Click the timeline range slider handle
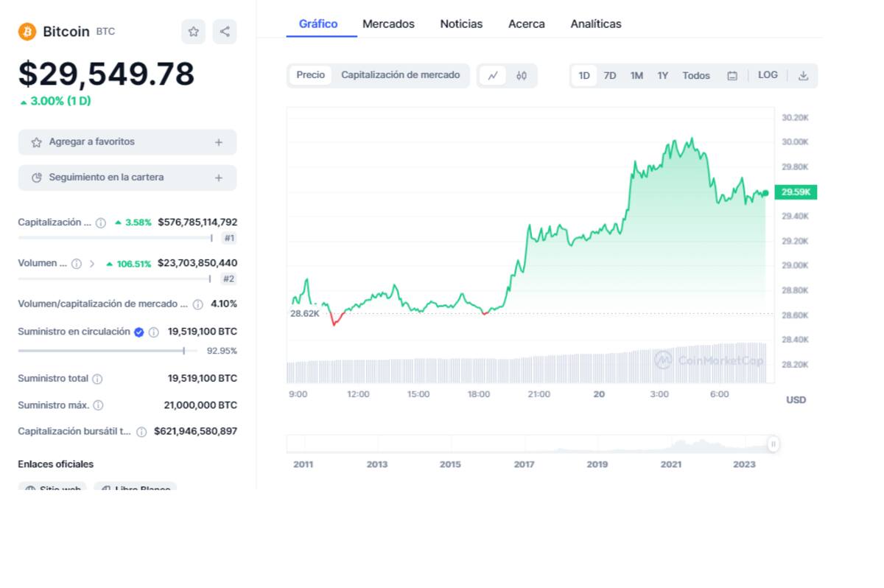The image size is (884, 588). 773,444
